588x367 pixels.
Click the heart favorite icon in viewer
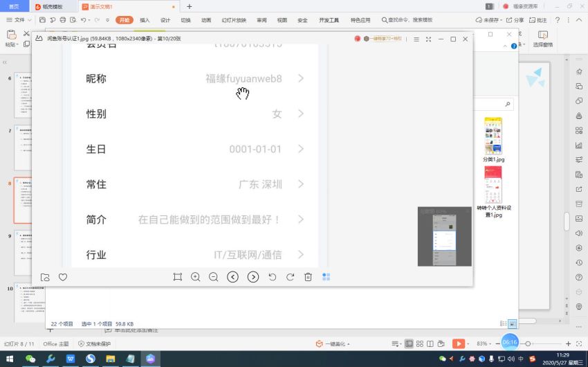click(x=63, y=277)
